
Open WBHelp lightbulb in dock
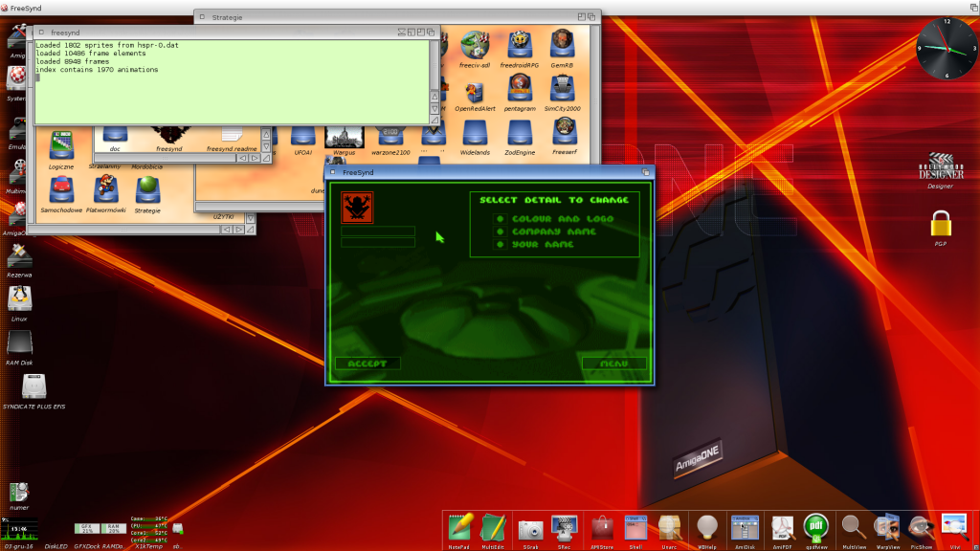point(707,528)
